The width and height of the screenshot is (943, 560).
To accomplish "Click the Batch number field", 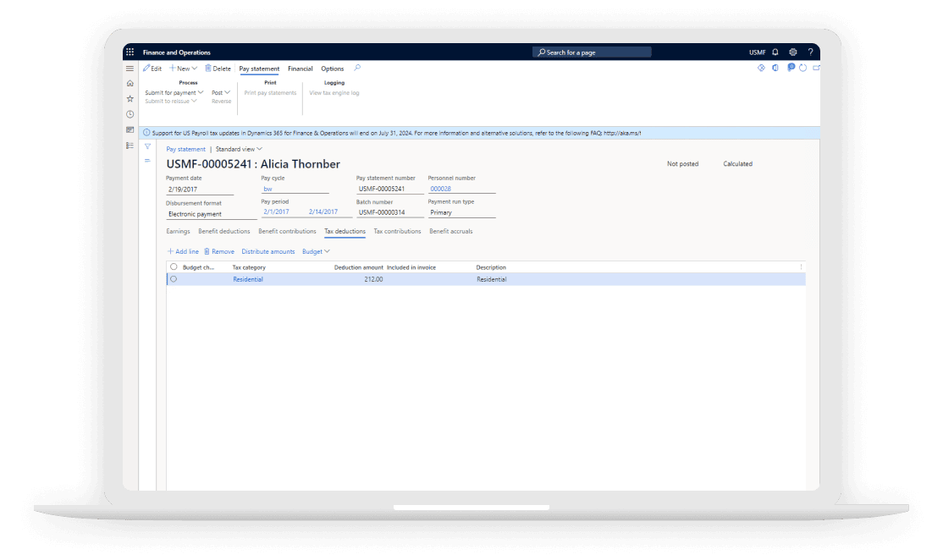I will [x=389, y=212].
